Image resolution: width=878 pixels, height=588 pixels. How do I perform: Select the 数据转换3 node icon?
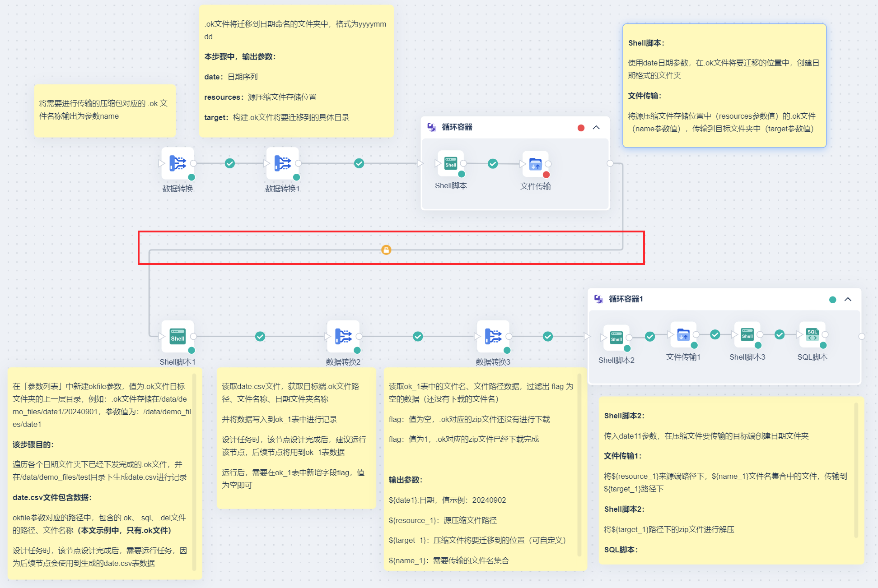(493, 336)
